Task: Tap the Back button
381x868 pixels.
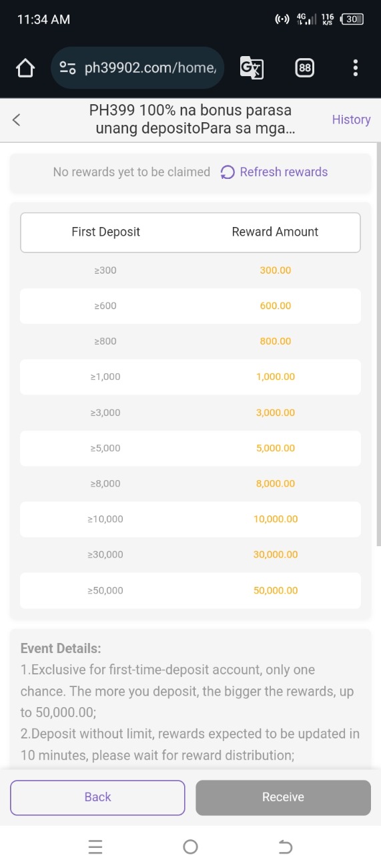Action: 97,797
